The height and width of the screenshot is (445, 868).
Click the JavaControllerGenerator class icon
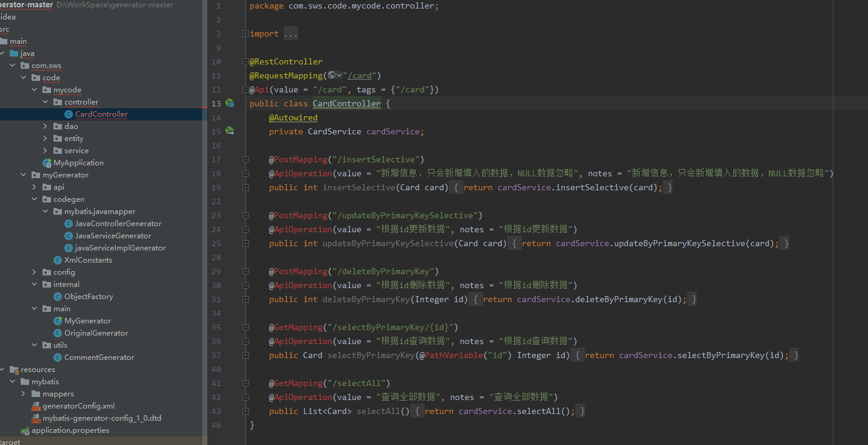[68, 223]
